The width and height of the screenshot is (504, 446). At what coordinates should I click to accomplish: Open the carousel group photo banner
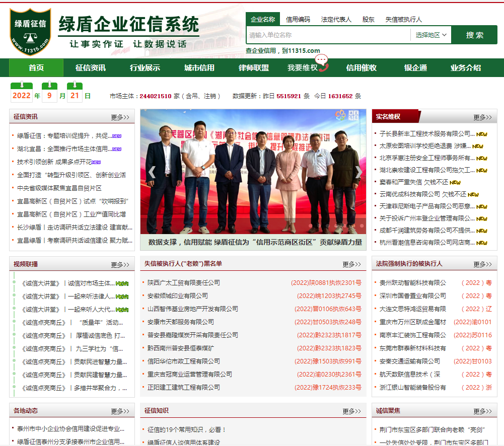[x=253, y=171]
